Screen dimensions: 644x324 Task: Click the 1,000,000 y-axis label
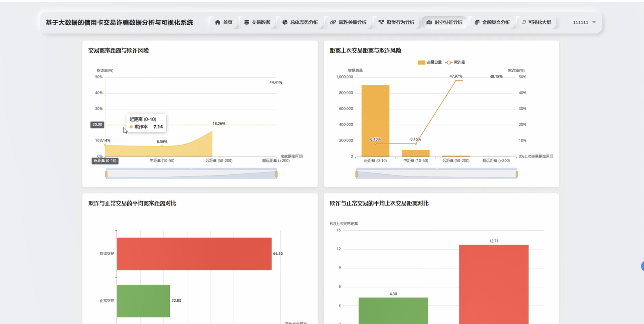coord(344,77)
